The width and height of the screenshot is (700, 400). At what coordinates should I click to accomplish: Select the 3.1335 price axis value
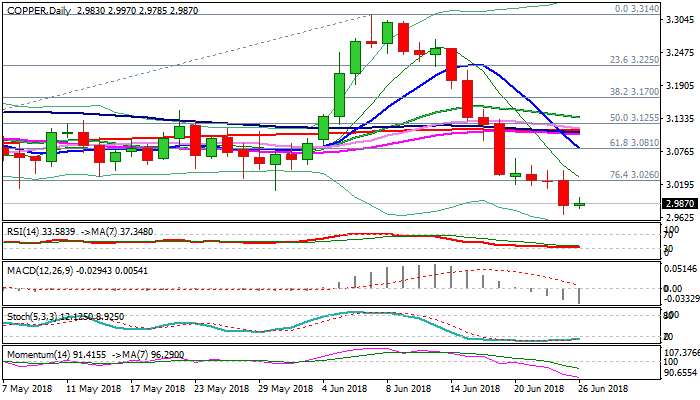[x=679, y=120]
